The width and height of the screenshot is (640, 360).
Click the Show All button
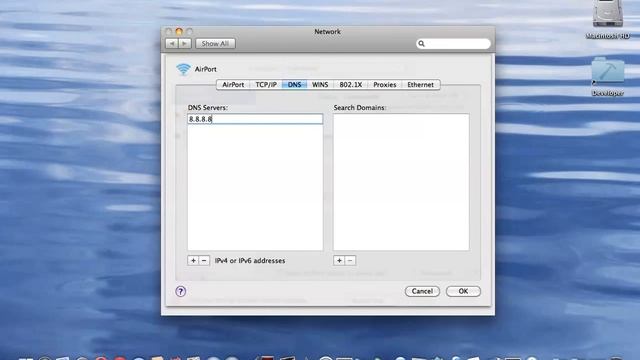pos(215,43)
